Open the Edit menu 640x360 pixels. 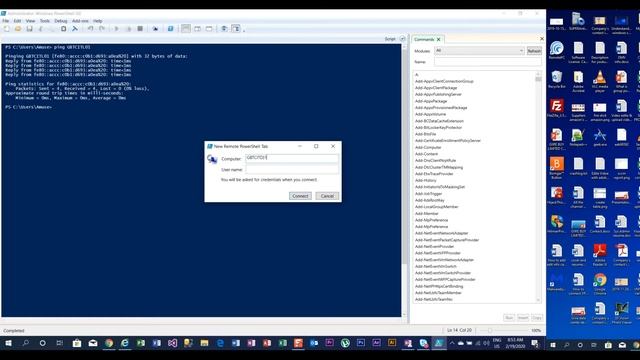[17, 21]
